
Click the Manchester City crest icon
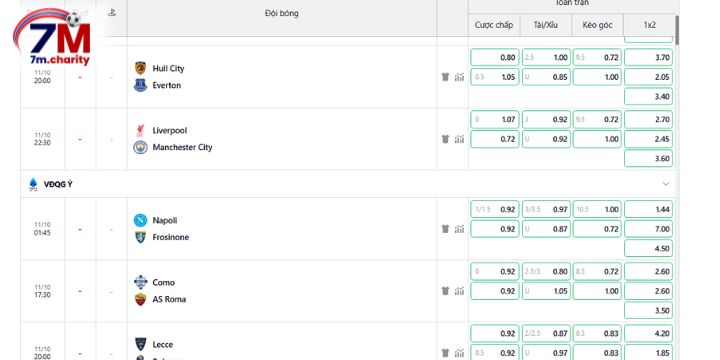point(140,147)
